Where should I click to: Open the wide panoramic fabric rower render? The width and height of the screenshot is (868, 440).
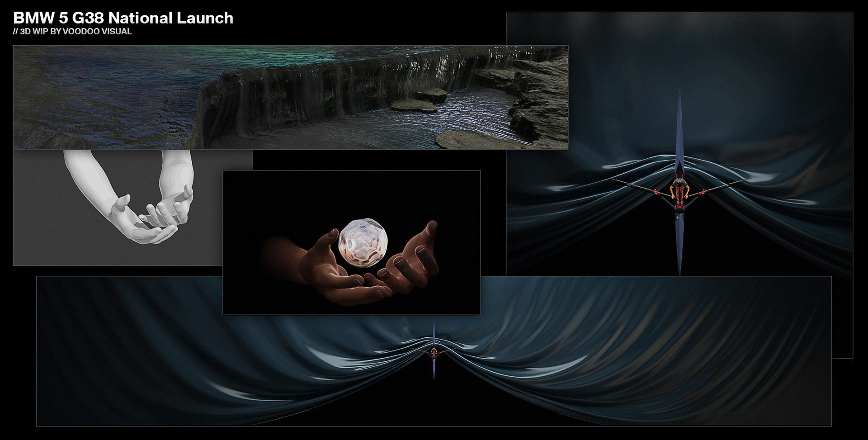coord(434,351)
